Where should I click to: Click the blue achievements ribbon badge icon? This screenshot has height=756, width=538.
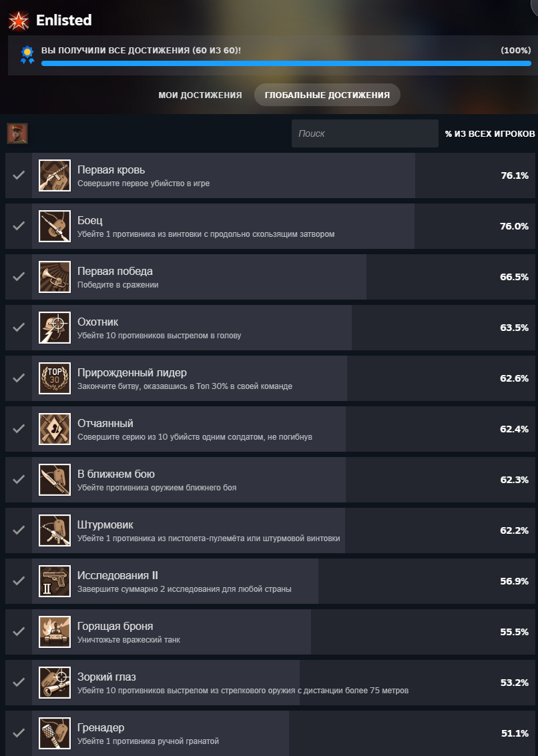[x=27, y=55]
